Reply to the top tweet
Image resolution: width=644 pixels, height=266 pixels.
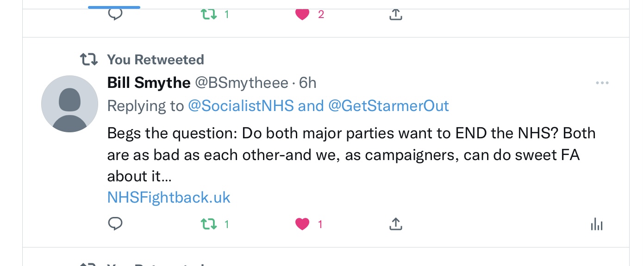click(115, 14)
